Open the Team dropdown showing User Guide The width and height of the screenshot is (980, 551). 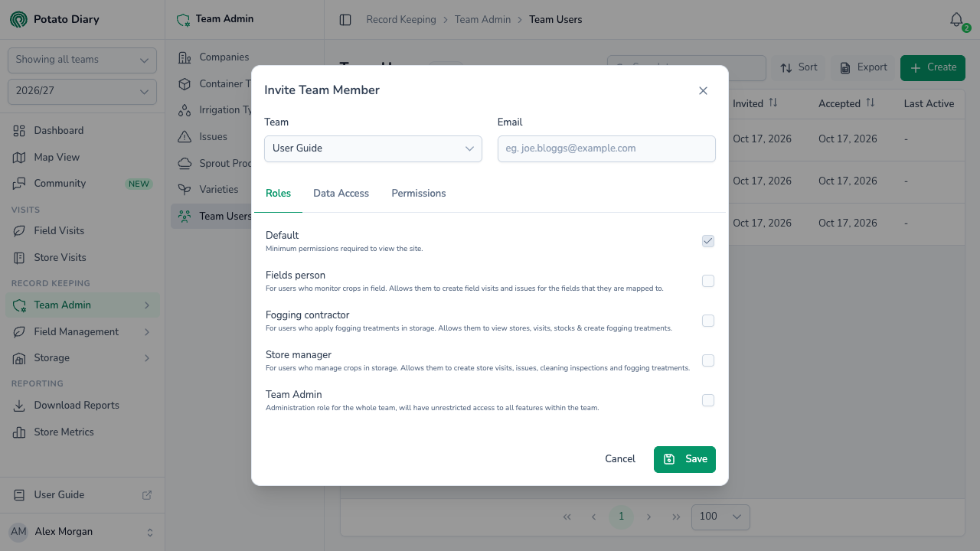click(373, 148)
